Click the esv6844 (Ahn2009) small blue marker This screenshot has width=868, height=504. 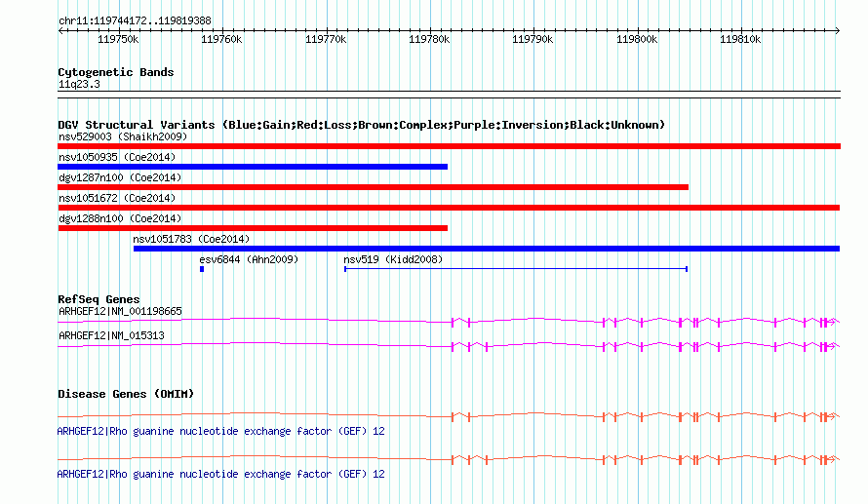pos(202,269)
